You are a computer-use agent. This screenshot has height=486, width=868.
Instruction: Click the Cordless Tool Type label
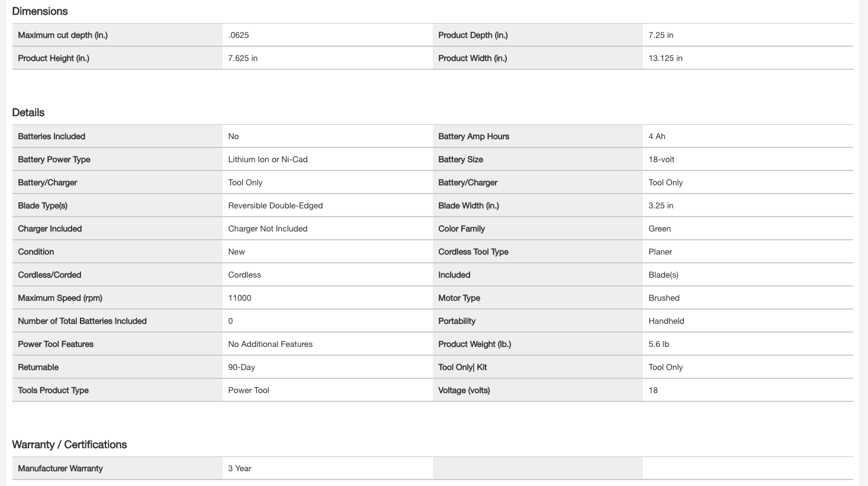click(473, 252)
